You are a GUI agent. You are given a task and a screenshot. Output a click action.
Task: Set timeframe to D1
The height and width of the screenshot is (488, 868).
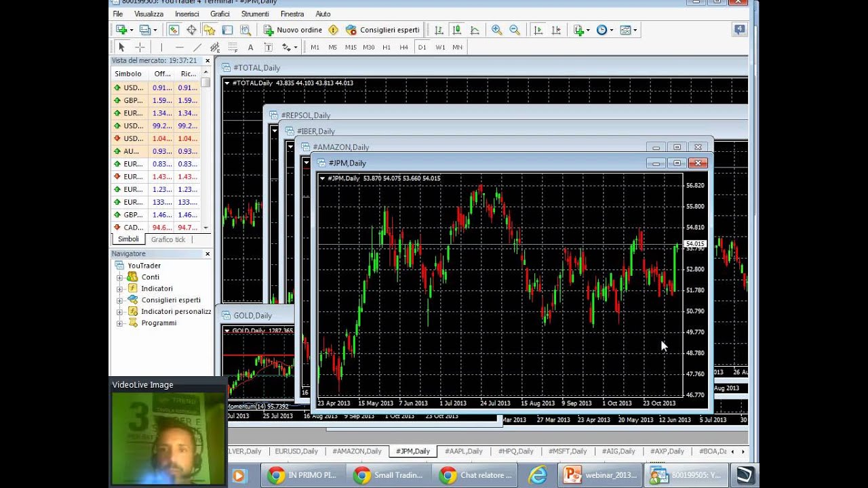(422, 47)
